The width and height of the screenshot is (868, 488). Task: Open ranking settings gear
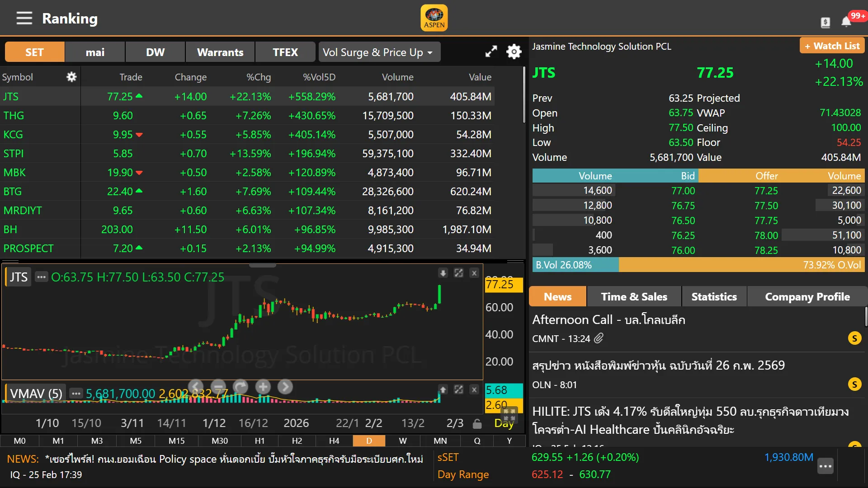[x=514, y=52]
